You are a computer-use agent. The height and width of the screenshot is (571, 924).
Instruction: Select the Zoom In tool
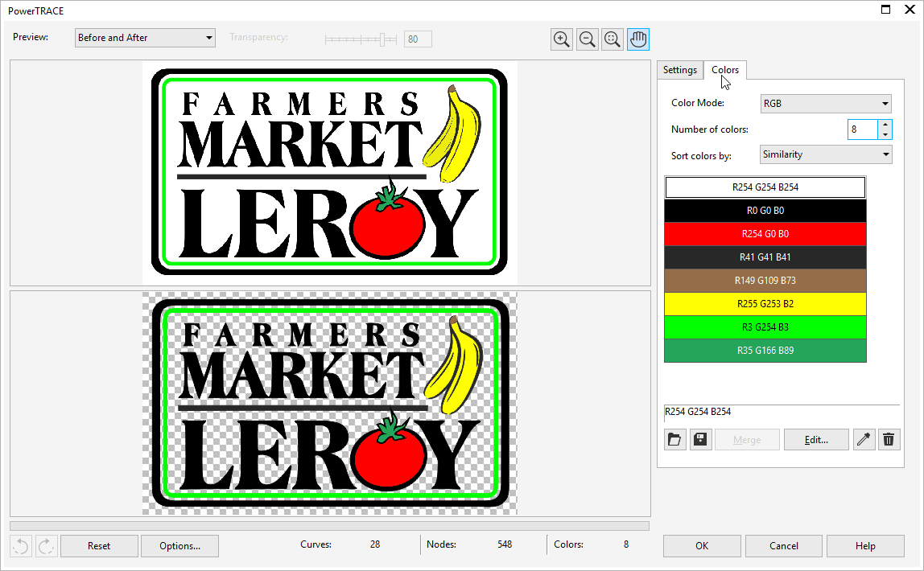click(562, 39)
